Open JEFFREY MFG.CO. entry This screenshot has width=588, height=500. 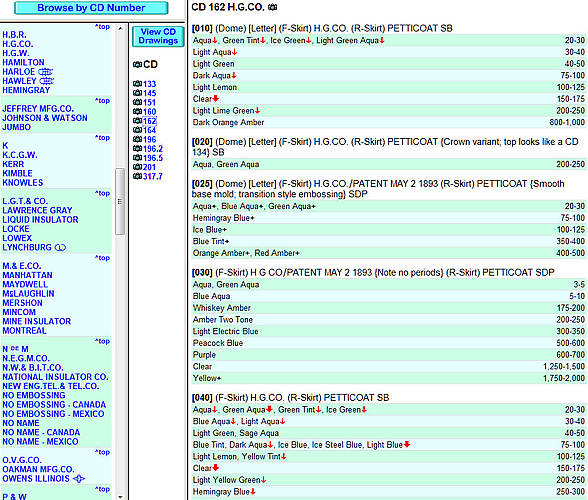pyautogui.click(x=38, y=109)
